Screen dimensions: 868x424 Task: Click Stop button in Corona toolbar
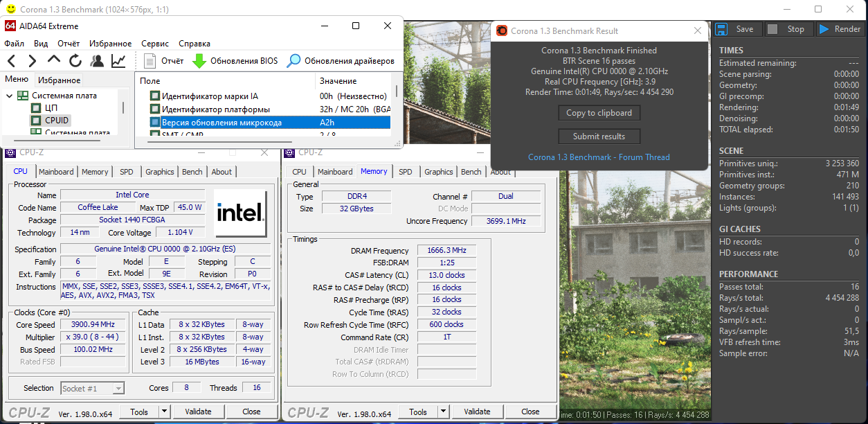[788, 29]
